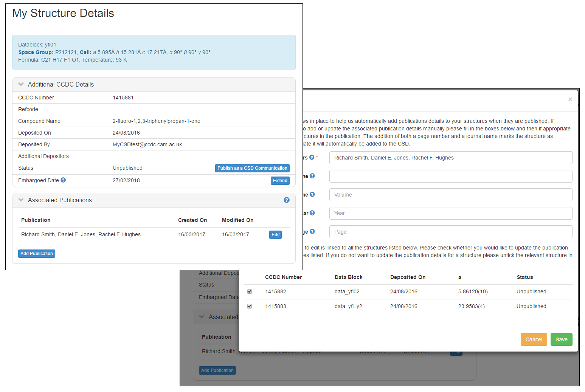This screenshot has width=585, height=392.
Task: Click help icon beside empty journal name field
Action: tap(312, 176)
